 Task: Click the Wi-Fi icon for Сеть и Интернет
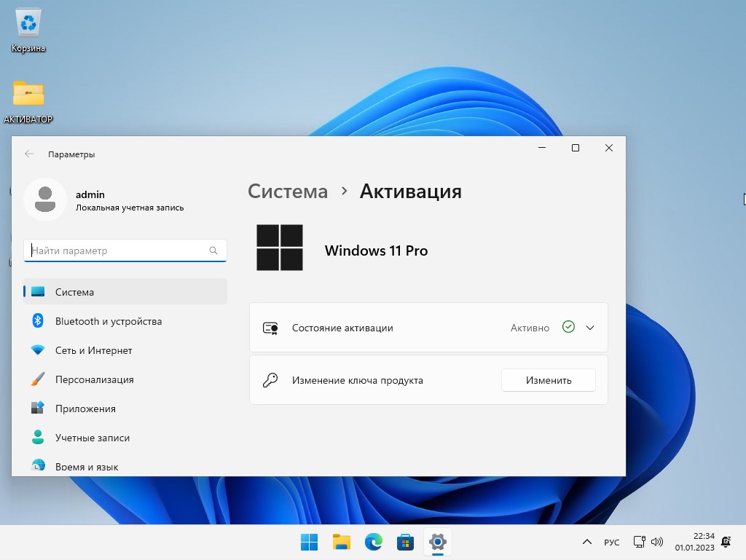(38, 350)
